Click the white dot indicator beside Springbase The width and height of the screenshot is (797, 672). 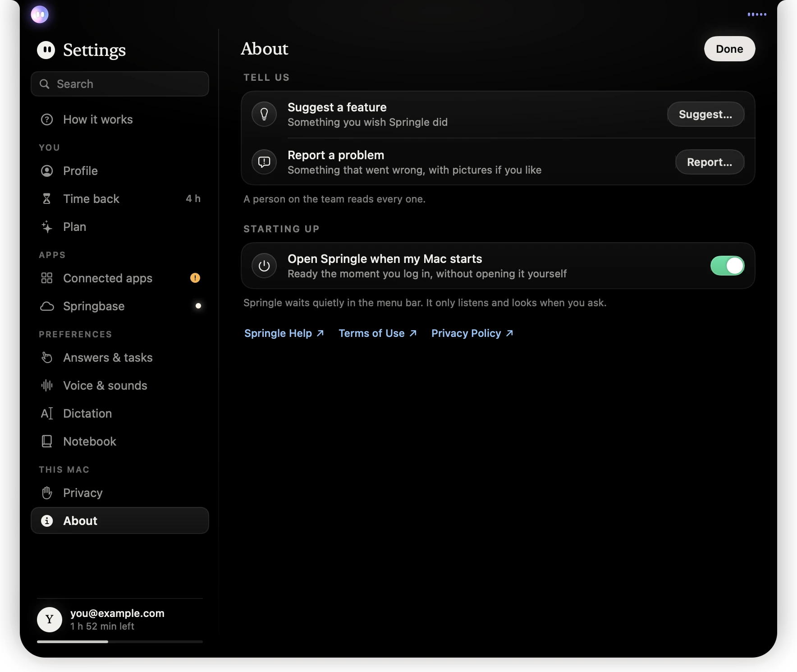click(198, 306)
